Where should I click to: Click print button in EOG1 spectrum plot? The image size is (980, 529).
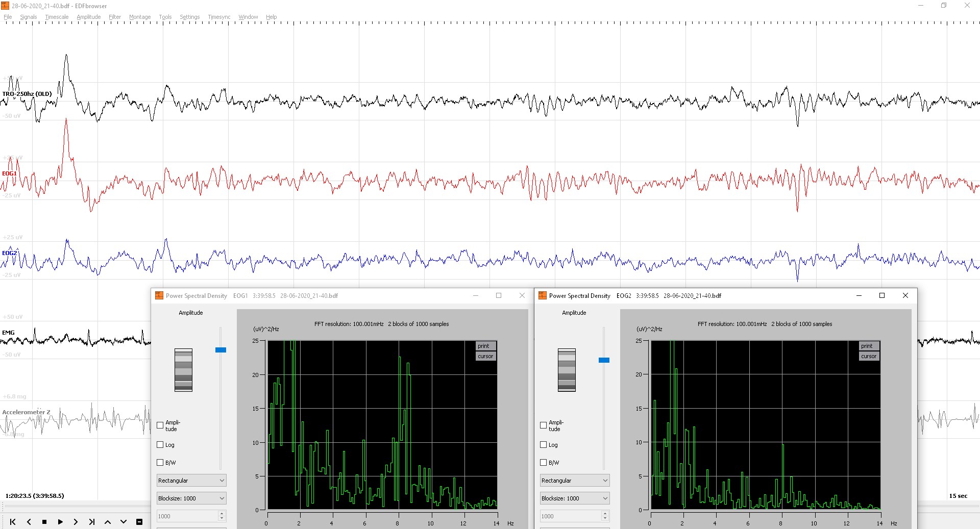click(485, 346)
